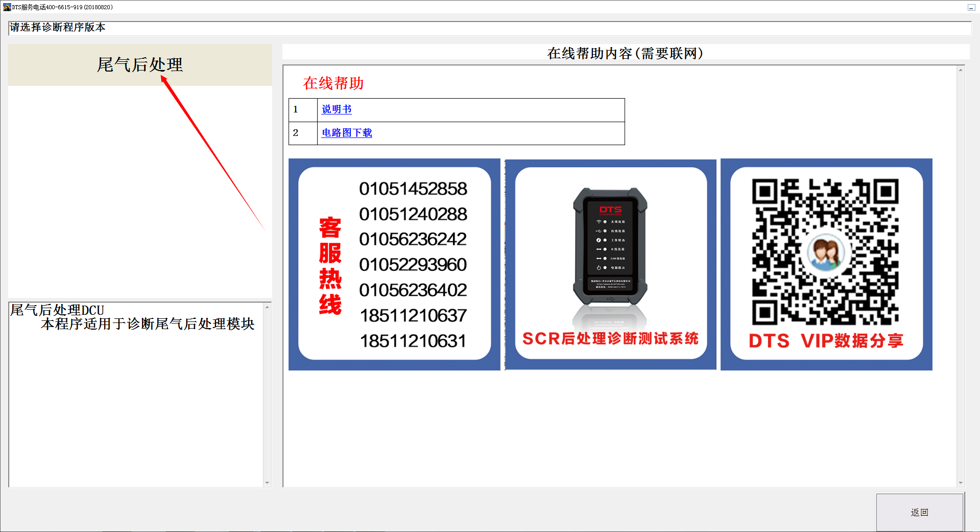Click the DTS app icon in title bar

(x=7, y=7)
